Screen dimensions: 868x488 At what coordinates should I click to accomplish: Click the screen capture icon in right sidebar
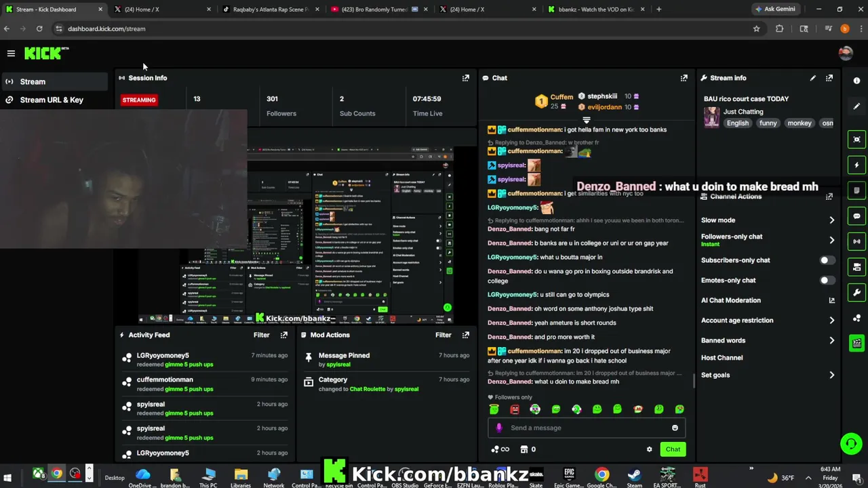point(856,140)
